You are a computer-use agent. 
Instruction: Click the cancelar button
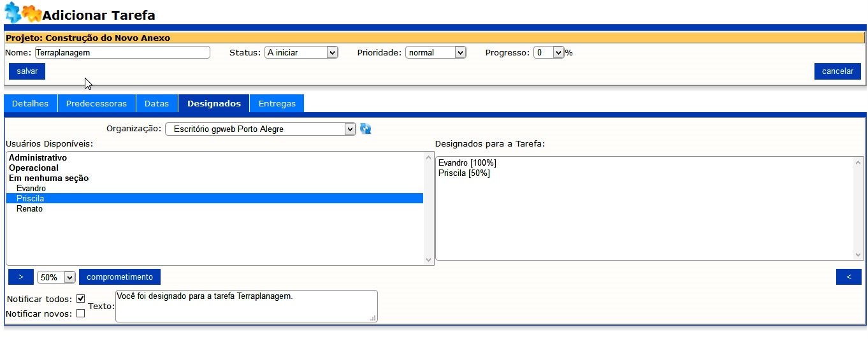click(x=837, y=71)
